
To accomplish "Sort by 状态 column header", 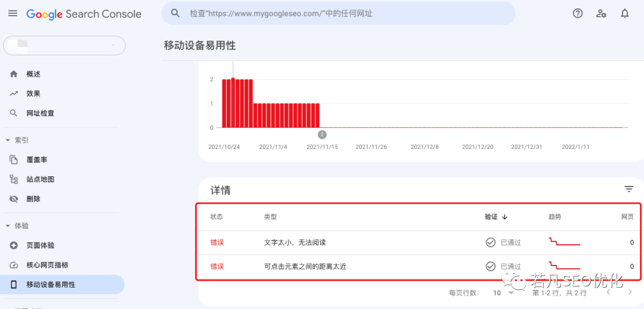I will click(216, 217).
